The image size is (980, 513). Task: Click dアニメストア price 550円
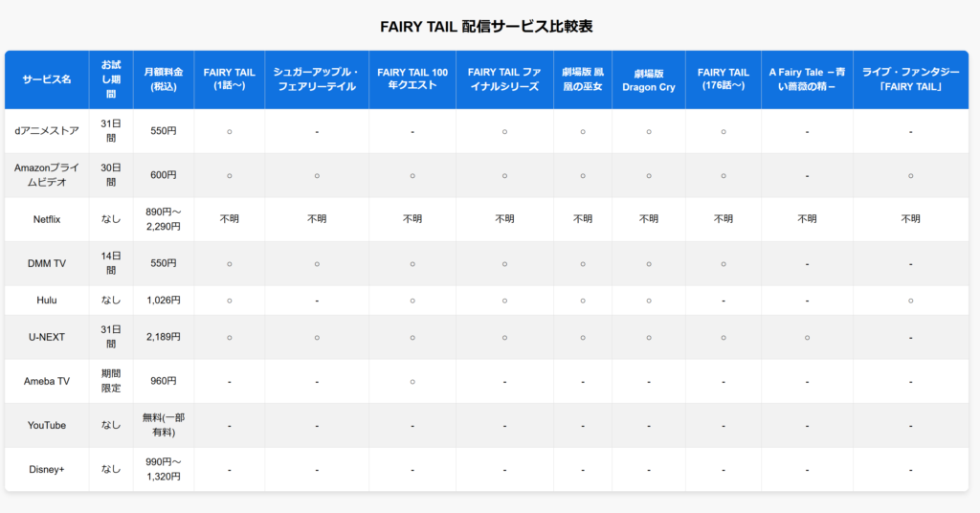[x=163, y=131]
